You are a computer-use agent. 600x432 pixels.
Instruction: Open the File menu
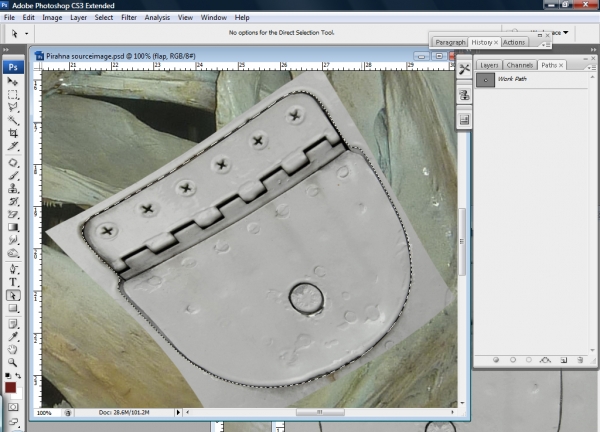[x=9, y=18]
